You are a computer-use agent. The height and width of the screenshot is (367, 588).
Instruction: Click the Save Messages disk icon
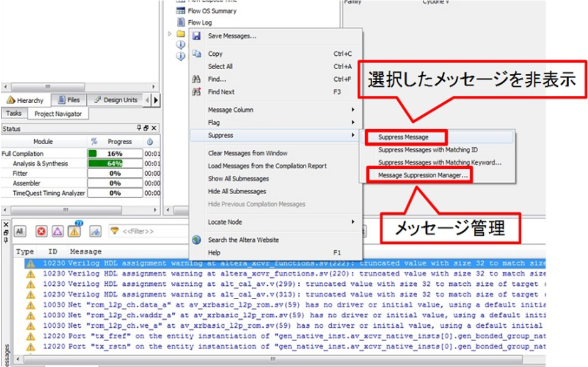pos(196,36)
